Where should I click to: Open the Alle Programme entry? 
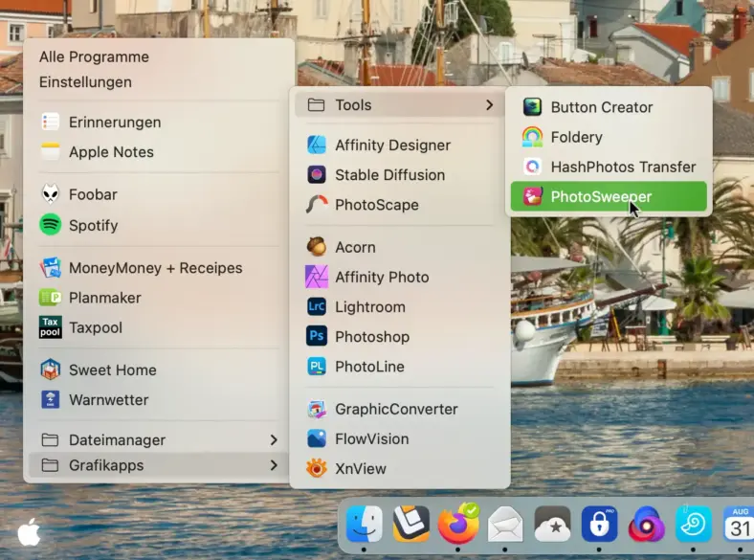[94, 56]
